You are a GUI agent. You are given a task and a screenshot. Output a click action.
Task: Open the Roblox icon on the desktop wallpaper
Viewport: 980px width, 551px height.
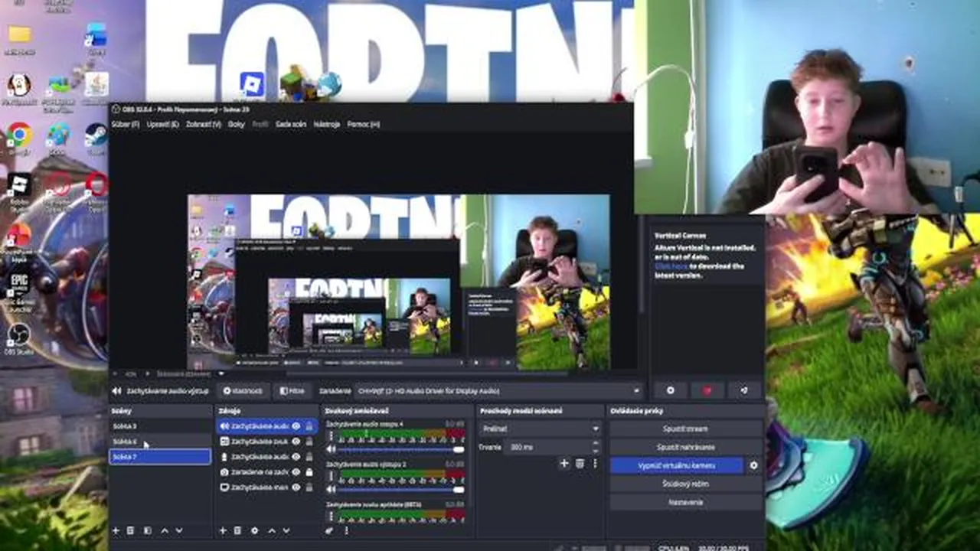[x=252, y=84]
